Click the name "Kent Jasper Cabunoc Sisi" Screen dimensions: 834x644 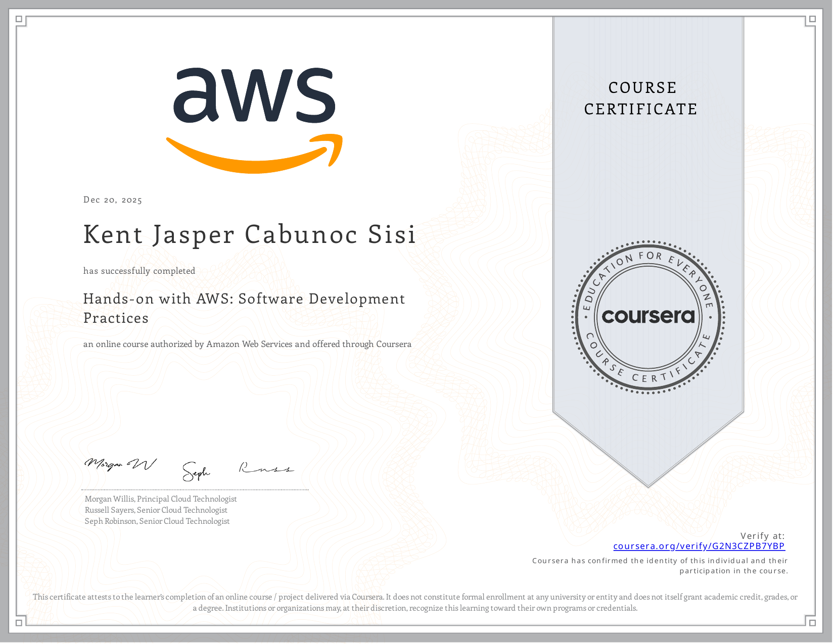[250, 235]
